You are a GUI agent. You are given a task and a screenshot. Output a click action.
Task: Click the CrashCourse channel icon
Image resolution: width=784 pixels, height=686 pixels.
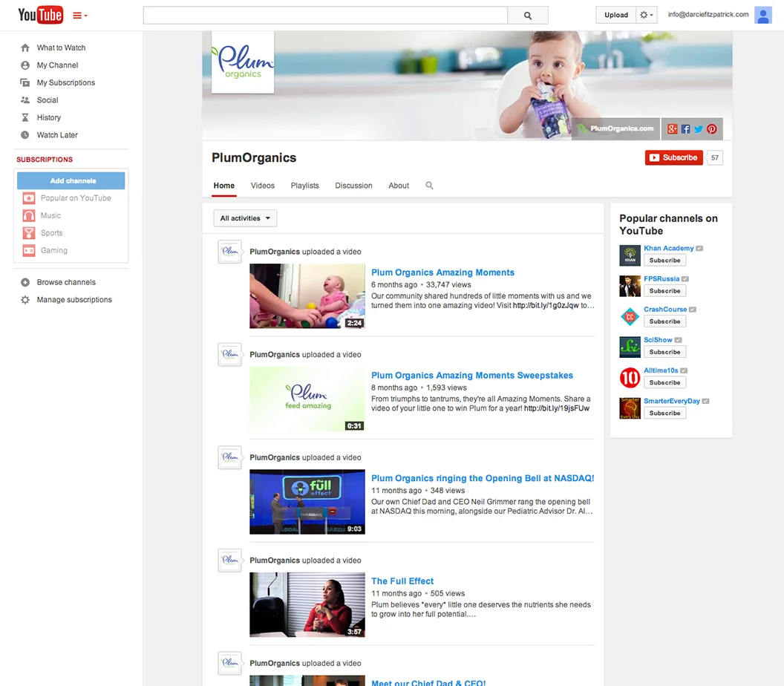tap(630, 316)
